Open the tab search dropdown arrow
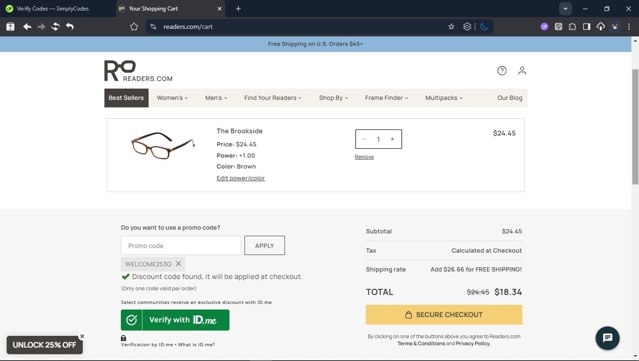639x361 pixels. coord(565,9)
